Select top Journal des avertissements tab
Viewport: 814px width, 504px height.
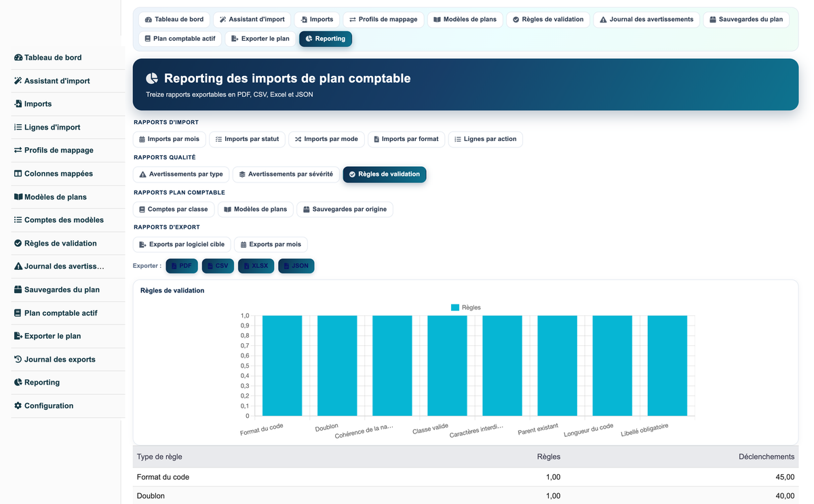(646, 20)
